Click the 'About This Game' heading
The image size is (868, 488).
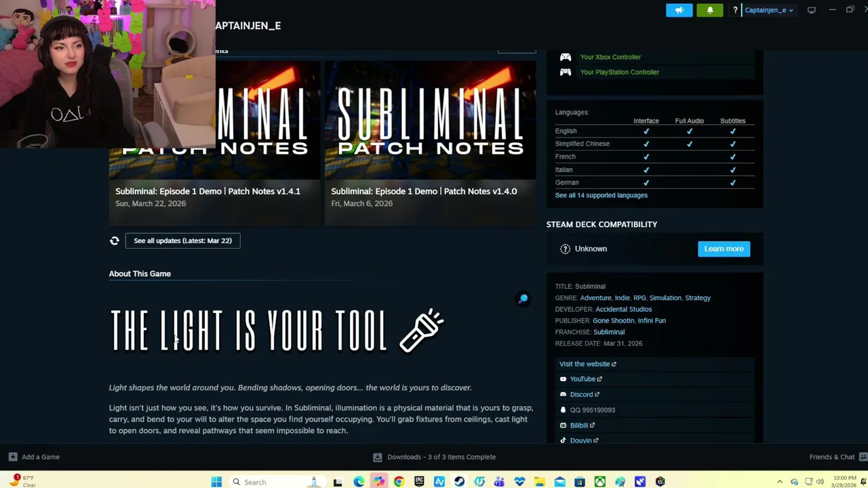click(x=140, y=274)
